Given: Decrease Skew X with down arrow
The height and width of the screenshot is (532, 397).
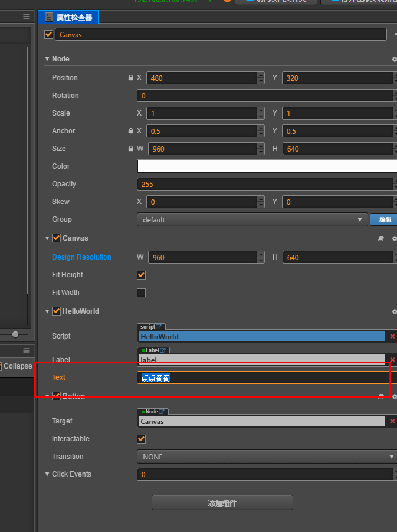Looking at the screenshot, I should (261, 205).
